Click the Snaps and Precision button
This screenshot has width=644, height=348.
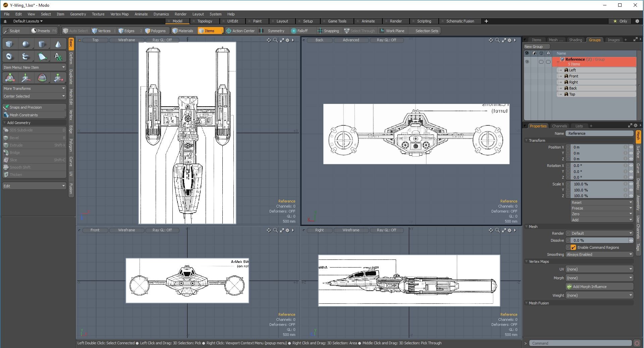pyautogui.click(x=34, y=107)
